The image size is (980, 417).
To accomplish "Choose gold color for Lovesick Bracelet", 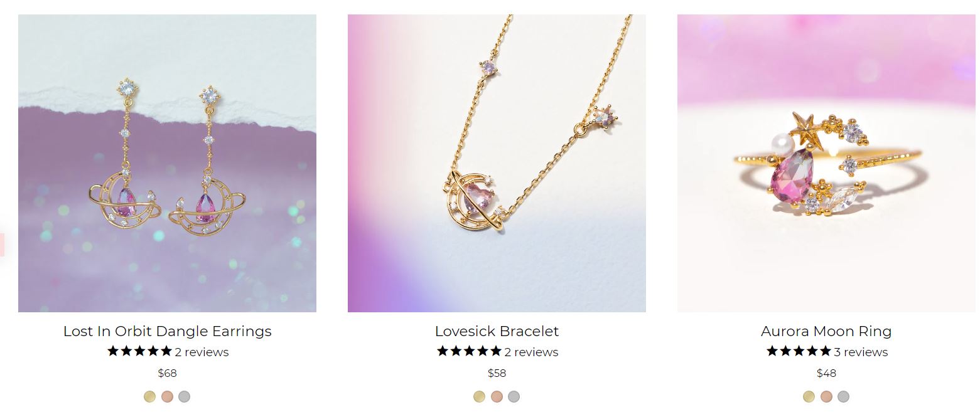I will coord(479,396).
